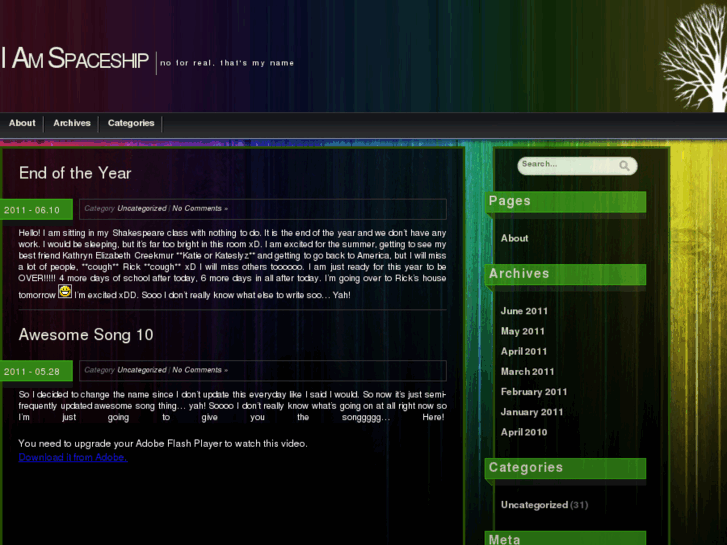
Task: Open the February 2011 archive
Action: tap(534, 391)
